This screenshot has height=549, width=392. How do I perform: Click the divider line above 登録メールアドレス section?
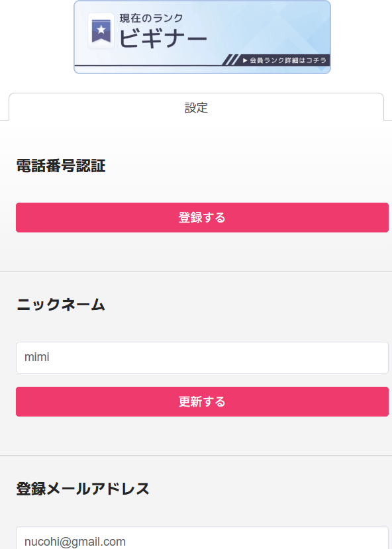196,455
